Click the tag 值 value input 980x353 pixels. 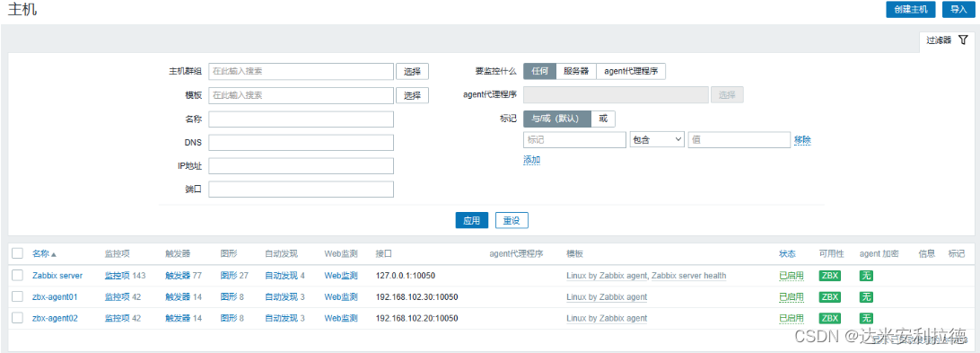coord(739,139)
